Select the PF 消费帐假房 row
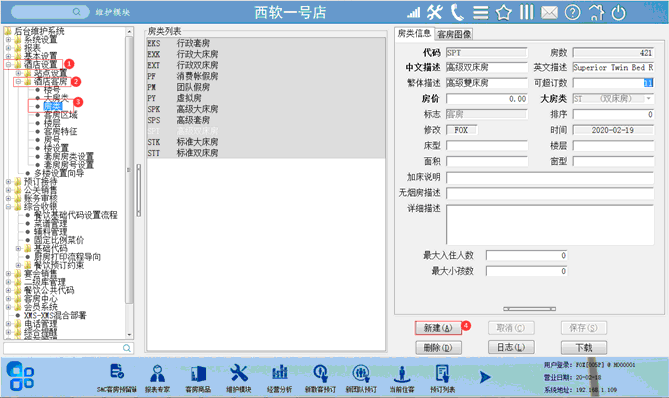This screenshot has width=669, height=398. [x=265, y=76]
